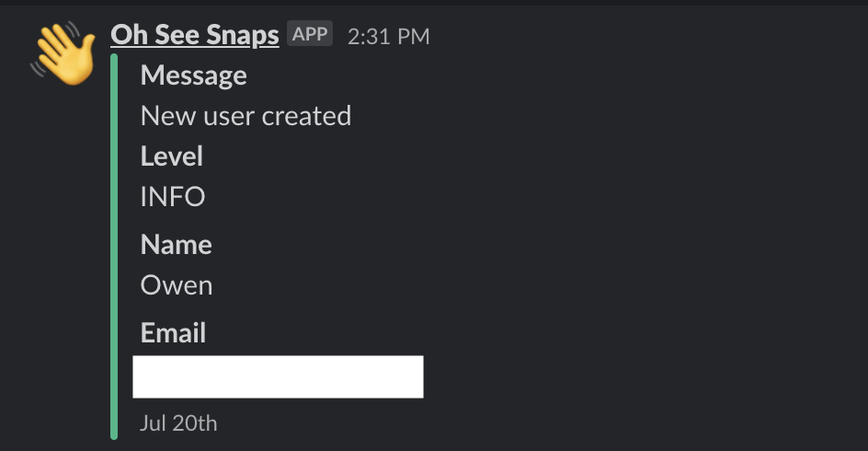Click the APP badge beside the name

(310, 35)
